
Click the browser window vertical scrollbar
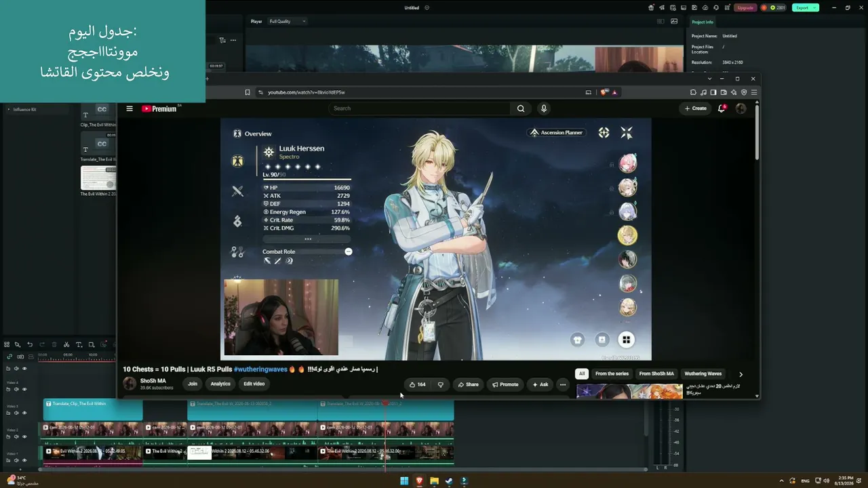tap(757, 132)
